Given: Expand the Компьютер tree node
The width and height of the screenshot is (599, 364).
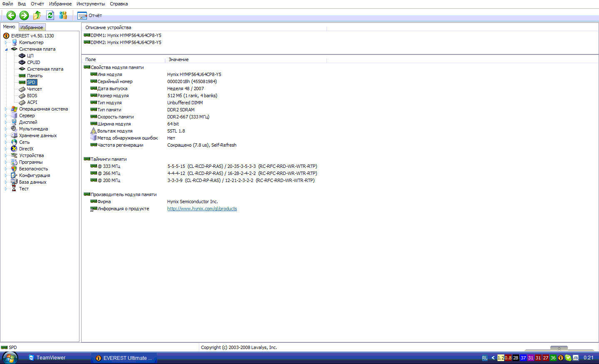Looking at the screenshot, I should [x=6, y=42].
